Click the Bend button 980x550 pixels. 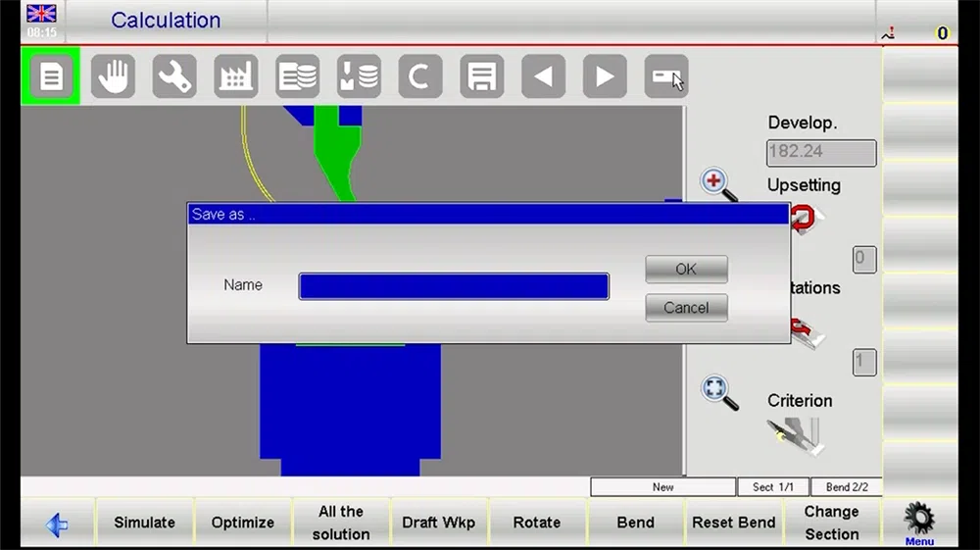636,523
